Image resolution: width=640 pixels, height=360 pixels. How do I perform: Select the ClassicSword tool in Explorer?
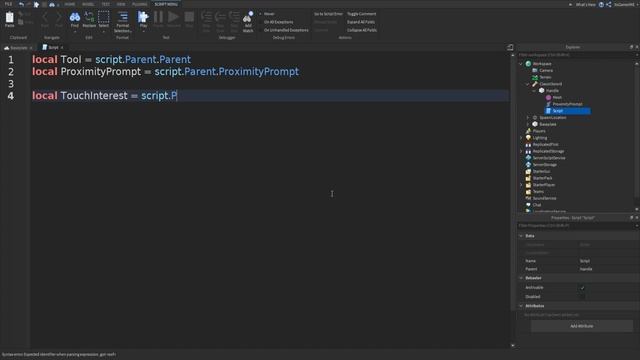click(x=551, y=84)
